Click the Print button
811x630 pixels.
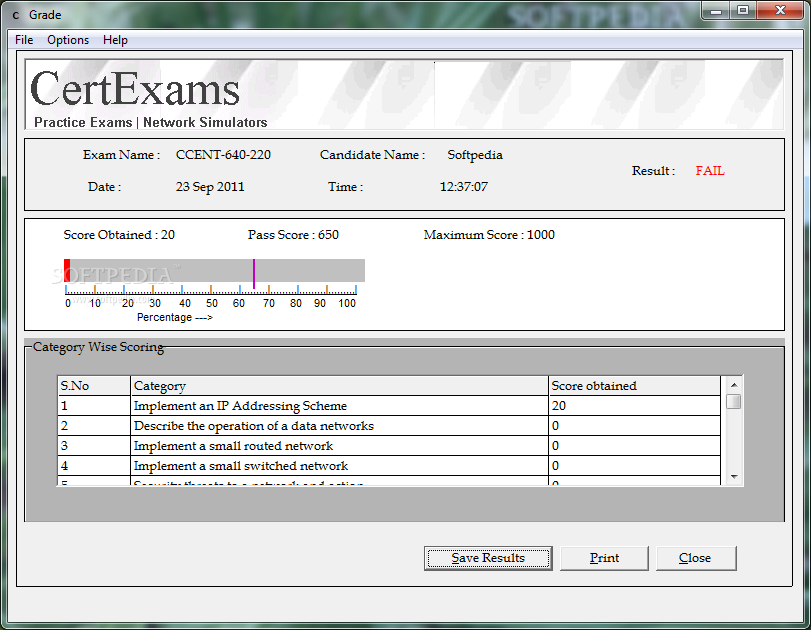point(604,558)
